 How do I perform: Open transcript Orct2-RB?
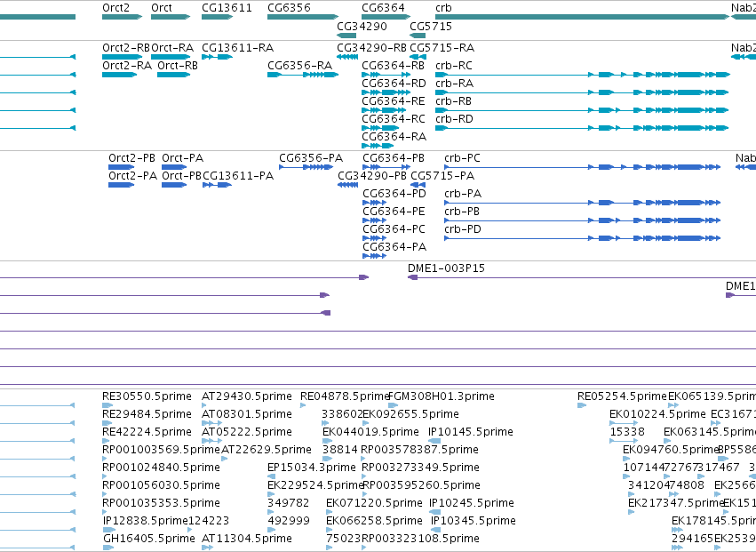click(126, 48)
